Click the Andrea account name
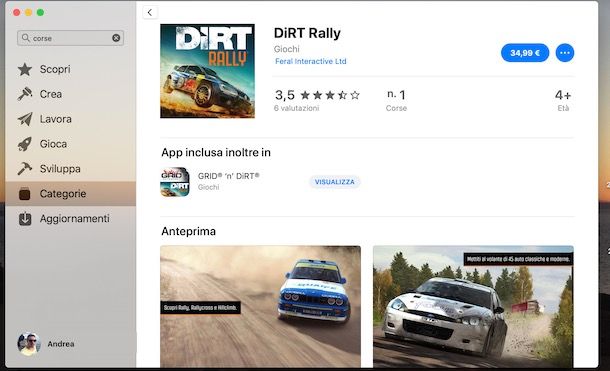 [61, 344]
